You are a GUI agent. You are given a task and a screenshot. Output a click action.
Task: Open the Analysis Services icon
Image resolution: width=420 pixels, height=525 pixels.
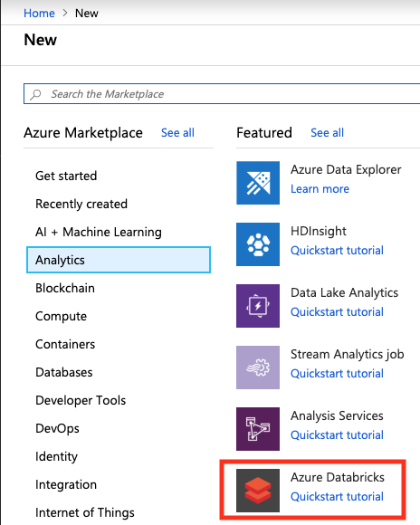point(258,429)
